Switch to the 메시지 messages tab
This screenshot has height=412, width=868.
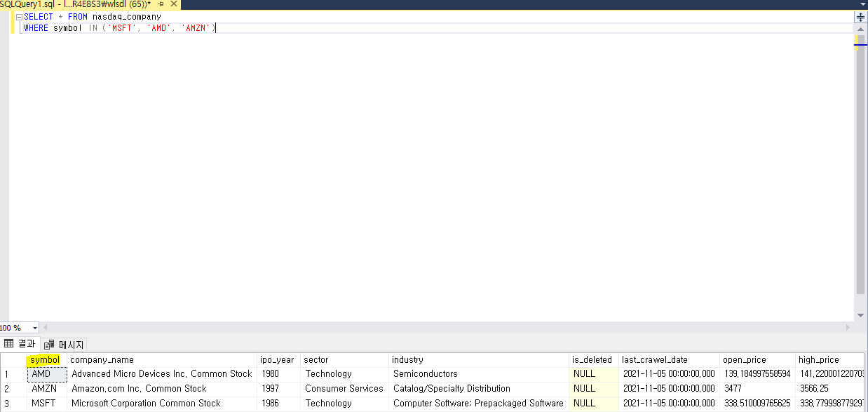point(65,345)
